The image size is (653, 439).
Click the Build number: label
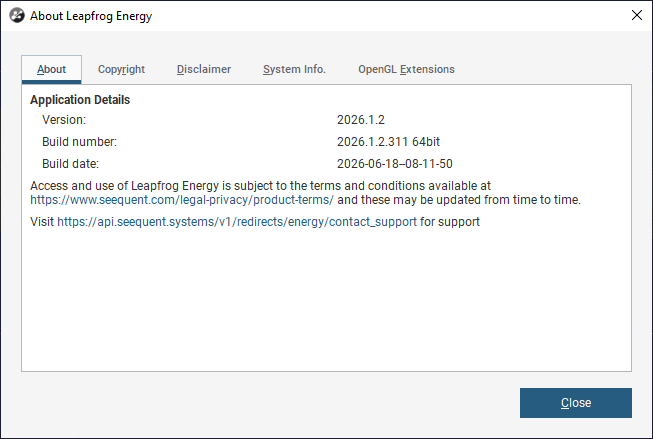point(80,142)
